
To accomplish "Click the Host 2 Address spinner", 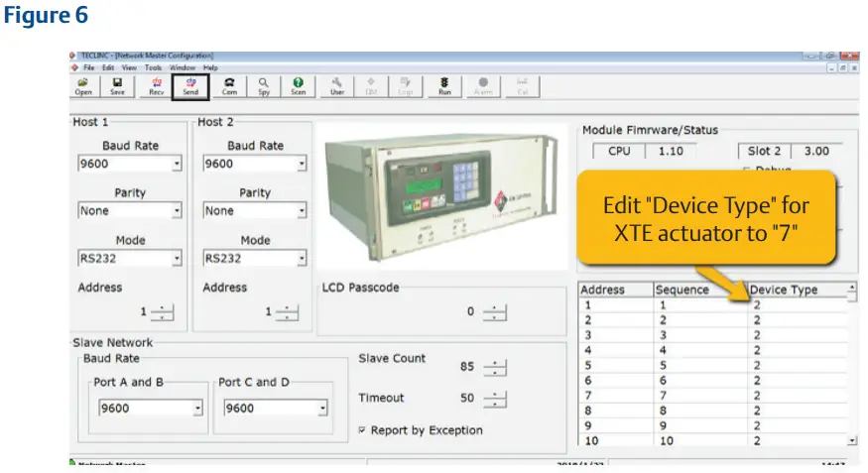I will (x=287, y=312).
